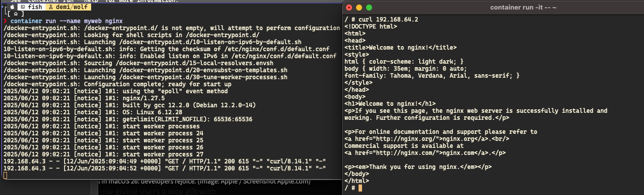
Task: Click the green zoom window button
Action: click(x=370, y=8)
